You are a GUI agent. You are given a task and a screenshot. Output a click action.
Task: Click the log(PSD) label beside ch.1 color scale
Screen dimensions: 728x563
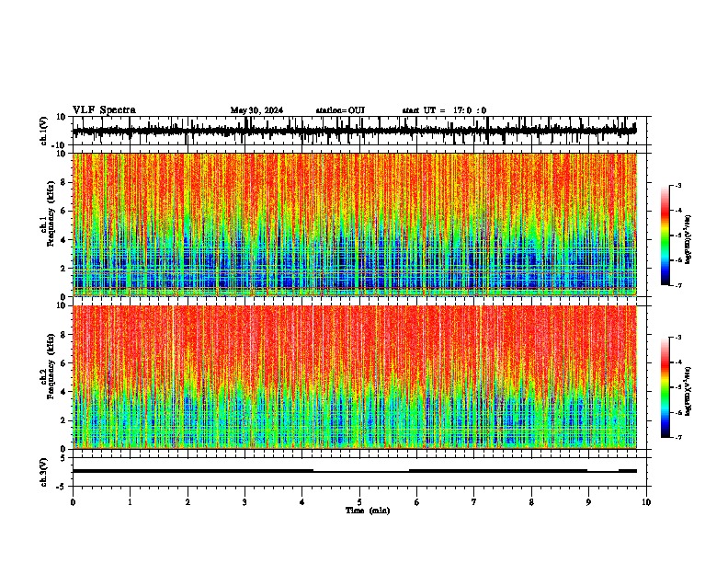pyautogui.click(x=688, y=239)
